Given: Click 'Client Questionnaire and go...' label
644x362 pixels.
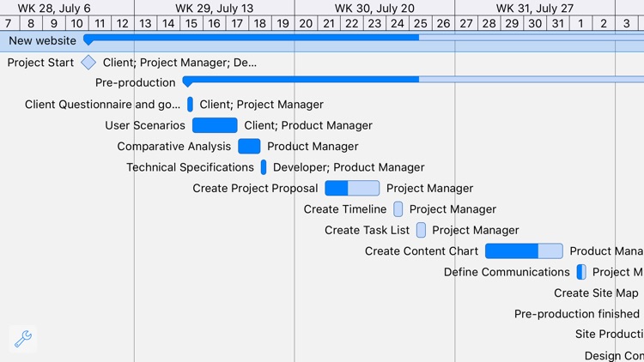Looking at the screenshot, I should pyautogui.click(x=102, y=105).
